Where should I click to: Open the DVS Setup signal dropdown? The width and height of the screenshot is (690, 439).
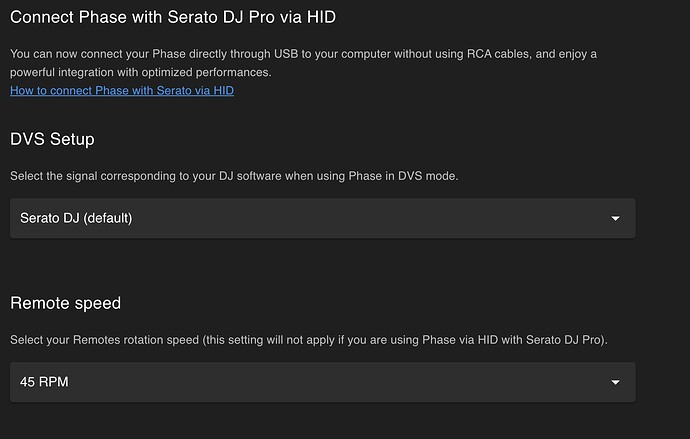[322, 218]
